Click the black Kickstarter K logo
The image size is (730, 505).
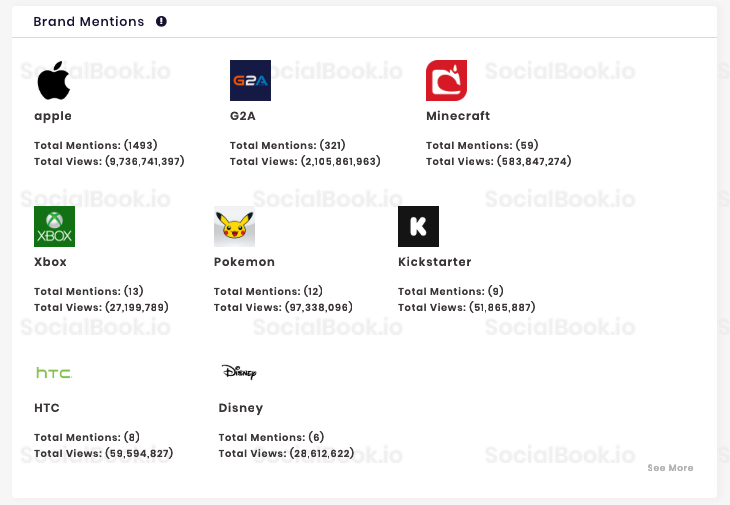[418, 226]
